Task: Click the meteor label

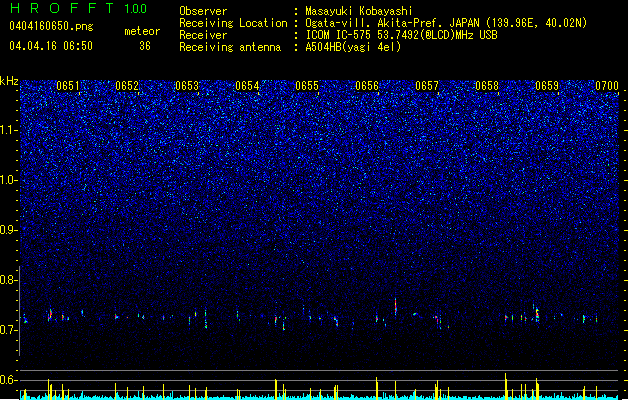Action: click(142, 31)
